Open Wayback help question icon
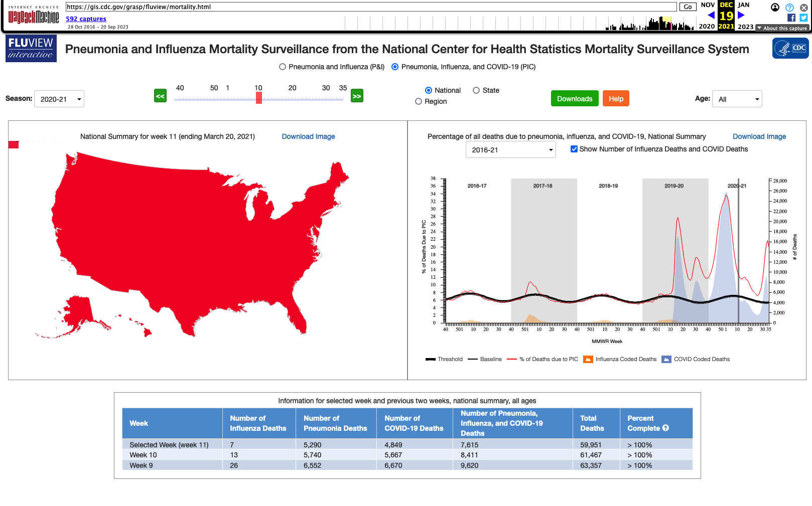 789,8
